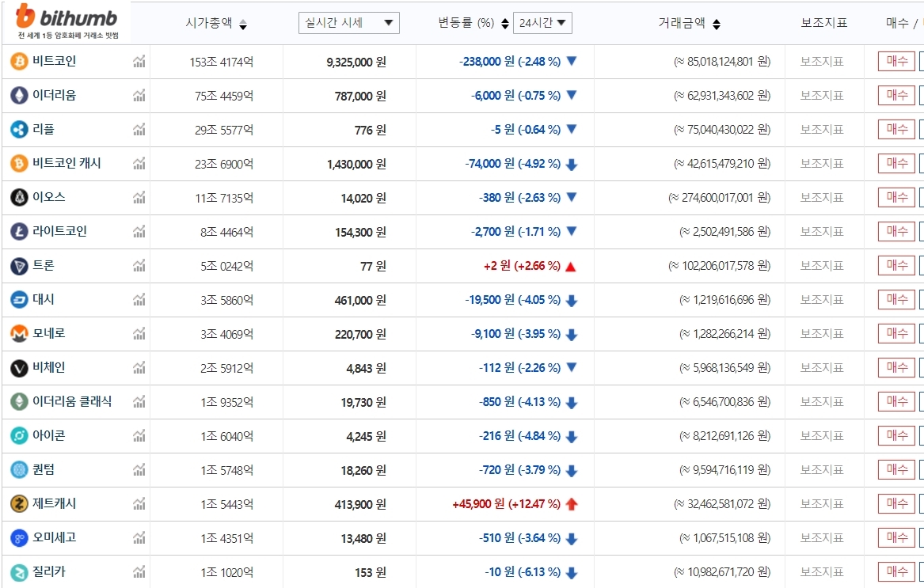Screen dimensions: 924x588
Task: Open 보조지표 link for 비트코인
Action: click(x=822, y=61)
